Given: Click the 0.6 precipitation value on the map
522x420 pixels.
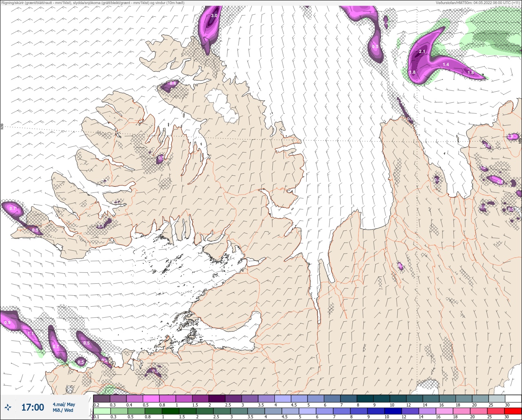Looking at the screenshot, I should pos(173,84).
